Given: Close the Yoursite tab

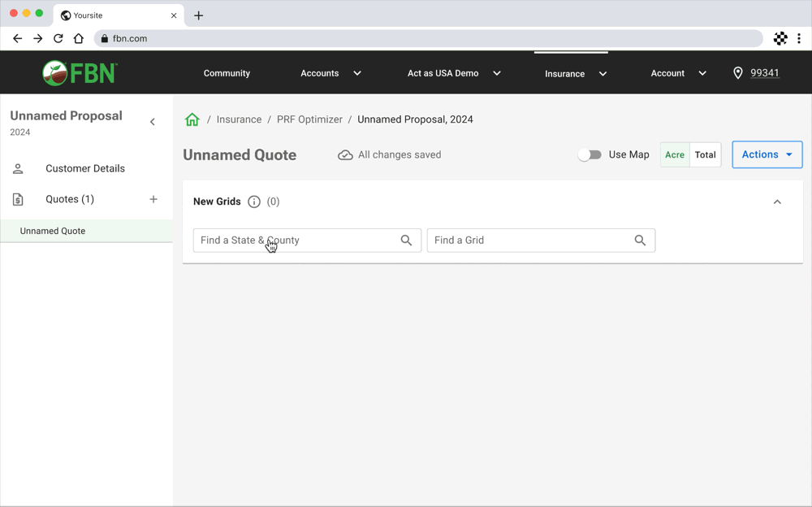Looking at the screenshot, I should (x=174, y=15).
